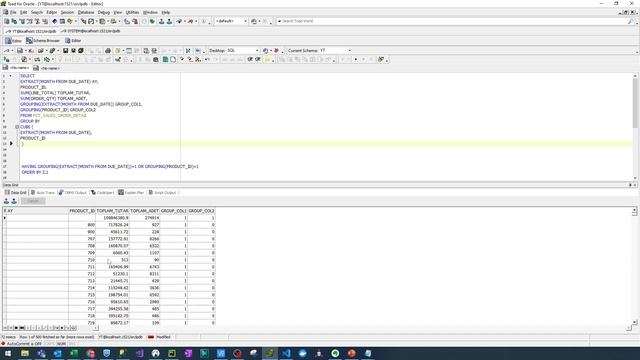
Task: Jump to the first record in the grid navigator
Action: tap(5, 328)
